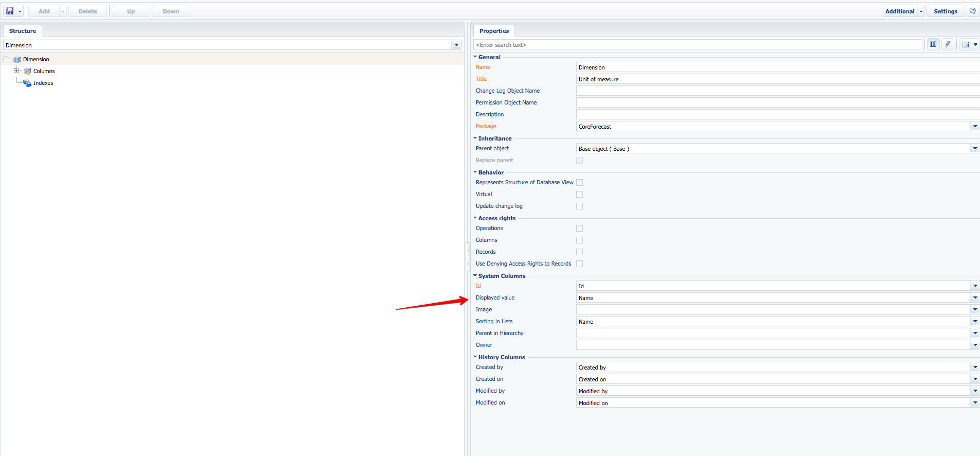Click the properties search text field
This screenshot has height=456, width=980.
(698, 45)
